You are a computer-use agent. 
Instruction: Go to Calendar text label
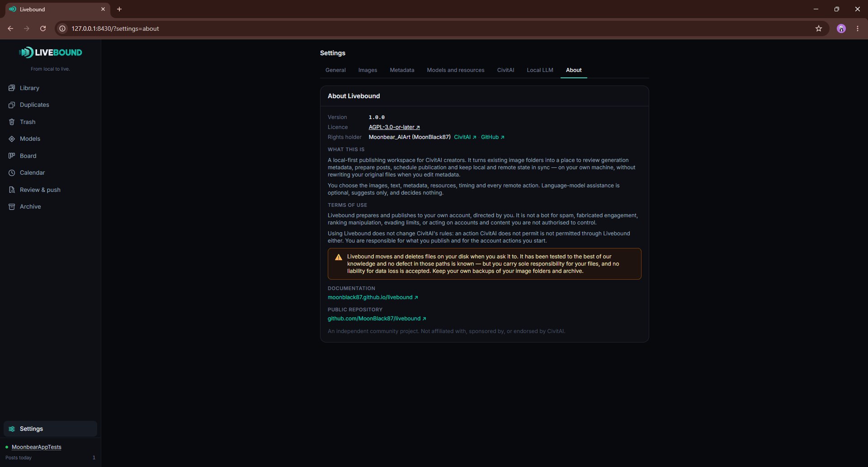click(32, 173)
